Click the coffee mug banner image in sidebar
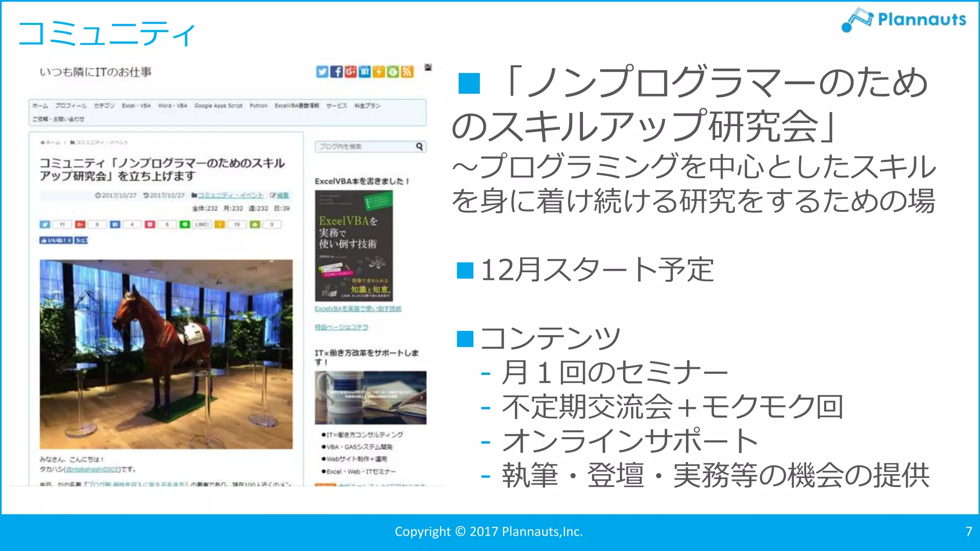 pos(370,397)
